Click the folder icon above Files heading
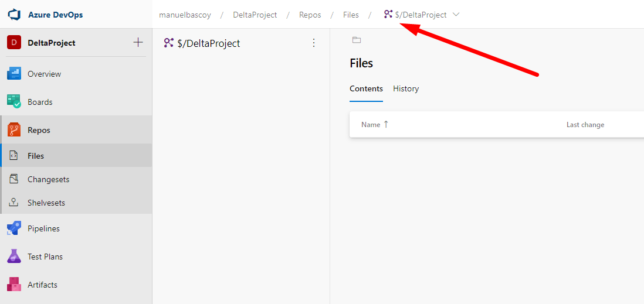 357,40
